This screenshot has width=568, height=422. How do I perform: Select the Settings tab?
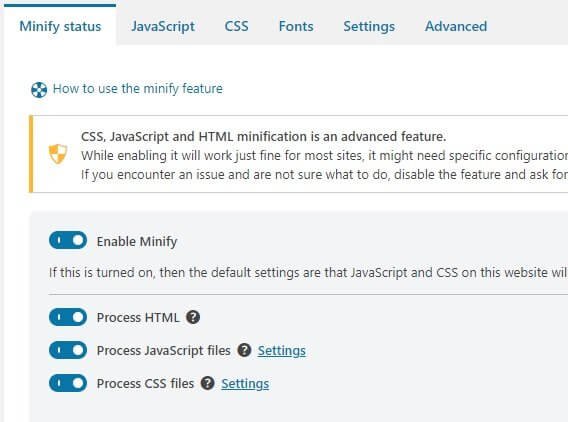point(369,26)
